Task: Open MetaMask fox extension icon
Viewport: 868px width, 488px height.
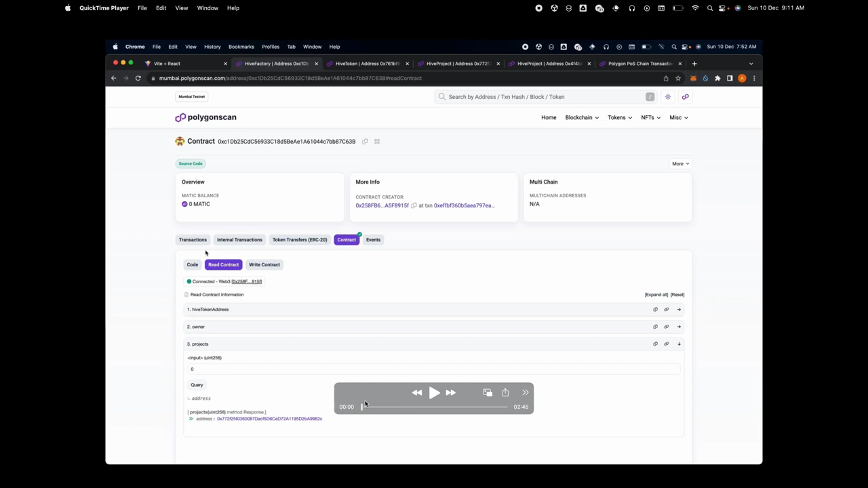Action: [x=693, y=78]
